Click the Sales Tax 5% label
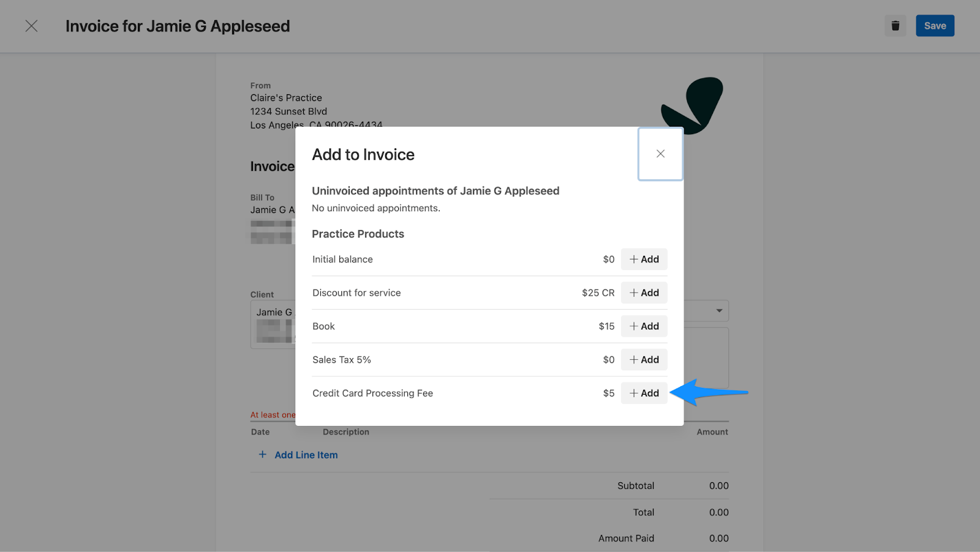This screenshot has width=980, height=552. point(342,360)
